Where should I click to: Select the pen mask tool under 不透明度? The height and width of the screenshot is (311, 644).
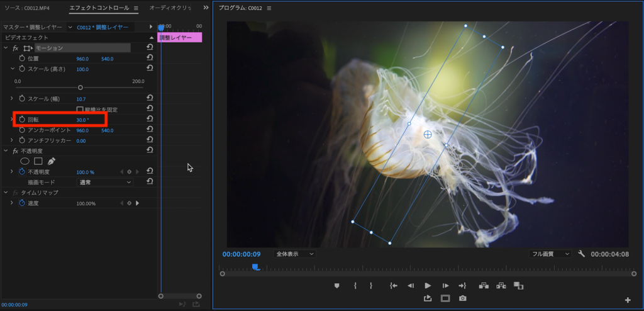pos(52,161)
